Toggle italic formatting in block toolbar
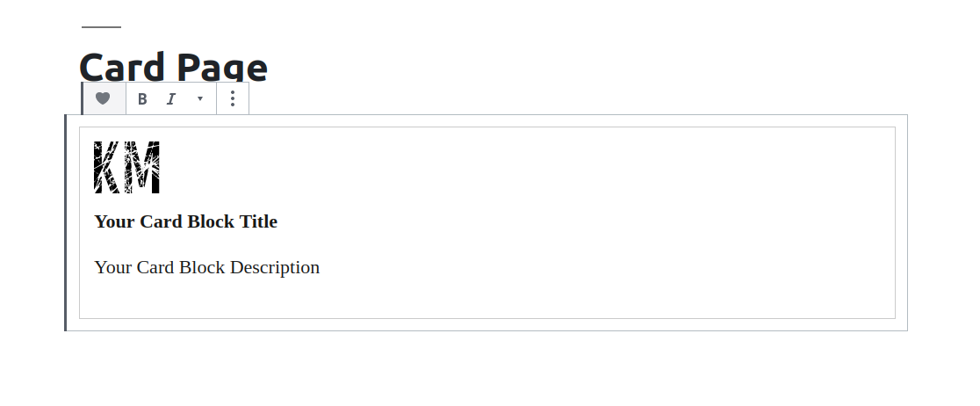 pyautogui.click(x=171, y=98)
